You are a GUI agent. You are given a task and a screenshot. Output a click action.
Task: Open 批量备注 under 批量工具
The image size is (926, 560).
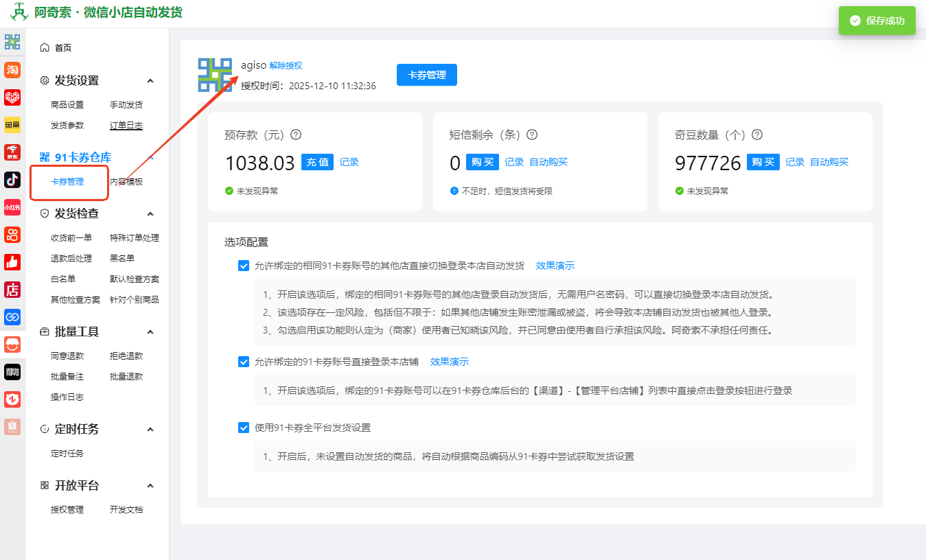67,377
